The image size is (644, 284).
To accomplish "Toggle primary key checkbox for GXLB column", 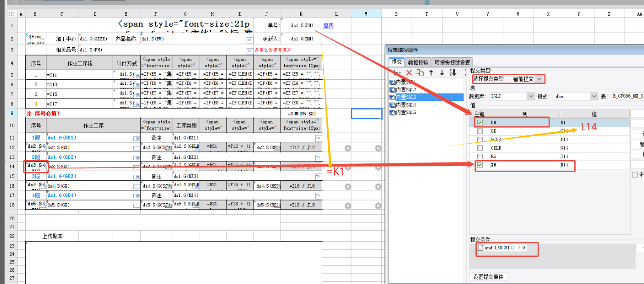I will [479, 148].
